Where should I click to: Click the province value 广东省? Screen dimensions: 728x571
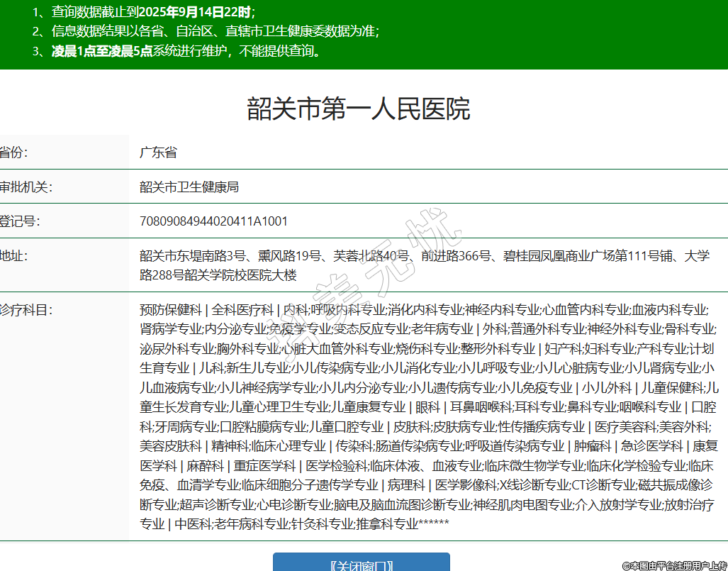[x=158, y=153]
